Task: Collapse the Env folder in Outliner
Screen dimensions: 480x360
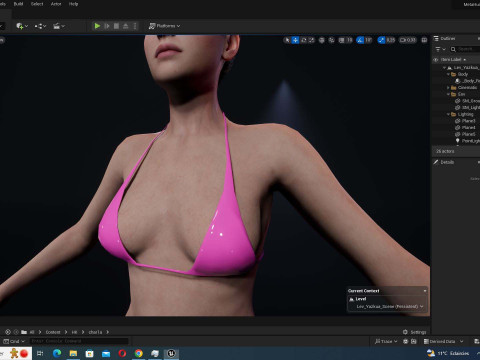Action: click(448, 94)
